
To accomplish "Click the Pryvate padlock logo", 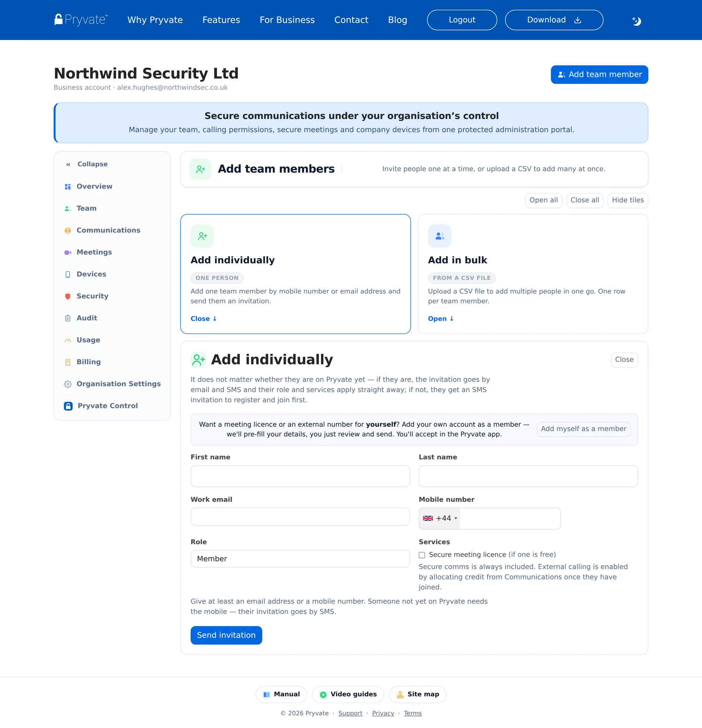I will click(81, 20).
